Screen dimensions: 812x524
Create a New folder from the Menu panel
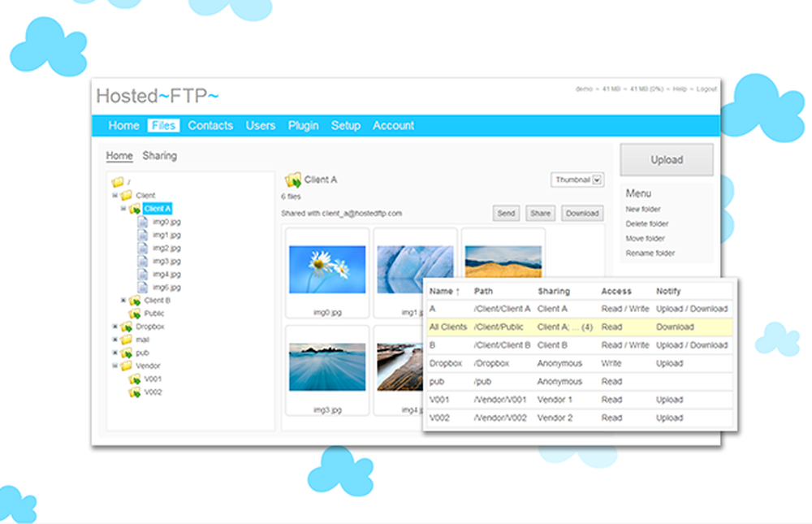click(x=645, y=209)
